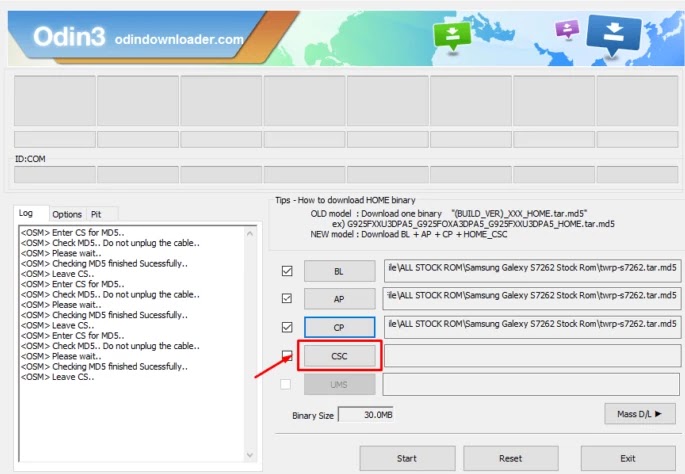The width and height of the screenshot is (685, 474).
Task: Click the green download icon in banner
Action: [452, 36]
